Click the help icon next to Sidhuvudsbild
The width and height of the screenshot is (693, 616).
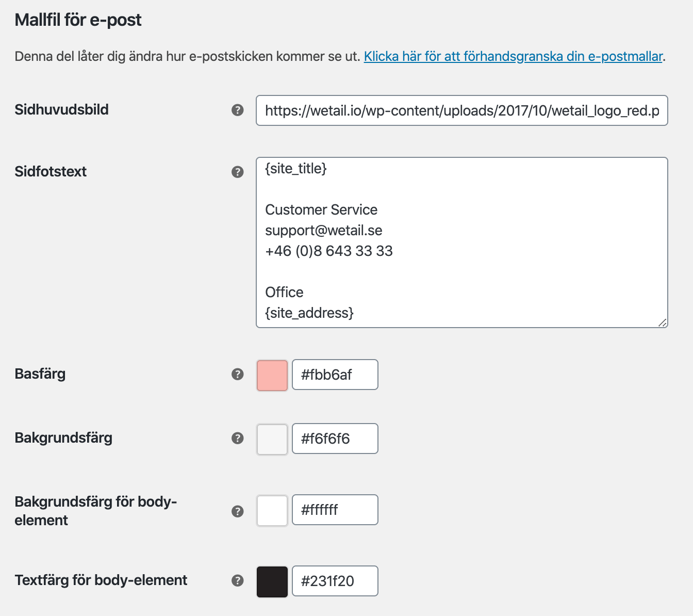click(237, 110)
